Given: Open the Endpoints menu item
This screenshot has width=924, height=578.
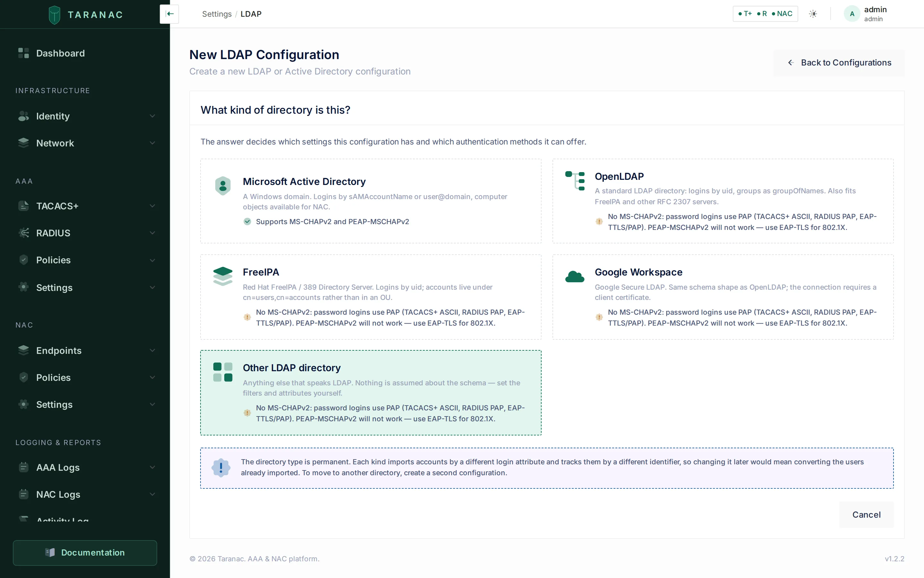Looking at the screenshot, I should (x=85, y=350).
